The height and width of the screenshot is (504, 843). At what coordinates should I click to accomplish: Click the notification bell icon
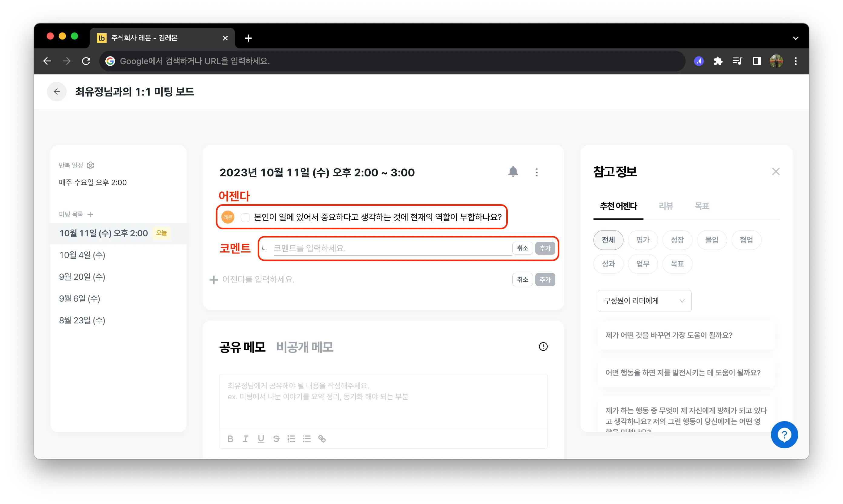[513, 172]
